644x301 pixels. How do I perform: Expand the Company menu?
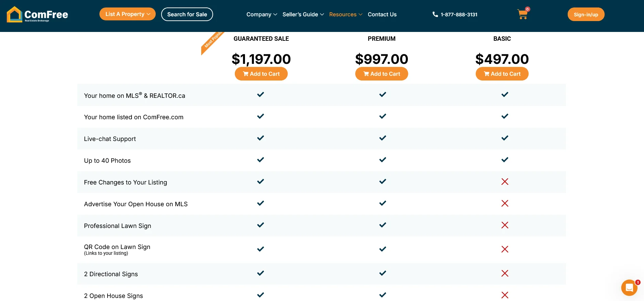pos(262,14)
